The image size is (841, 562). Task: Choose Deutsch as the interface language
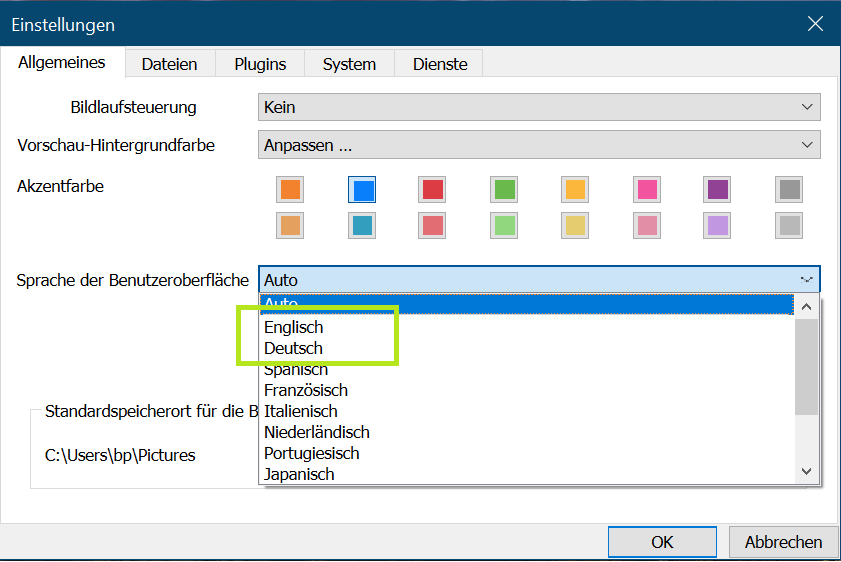pos(293,348)
